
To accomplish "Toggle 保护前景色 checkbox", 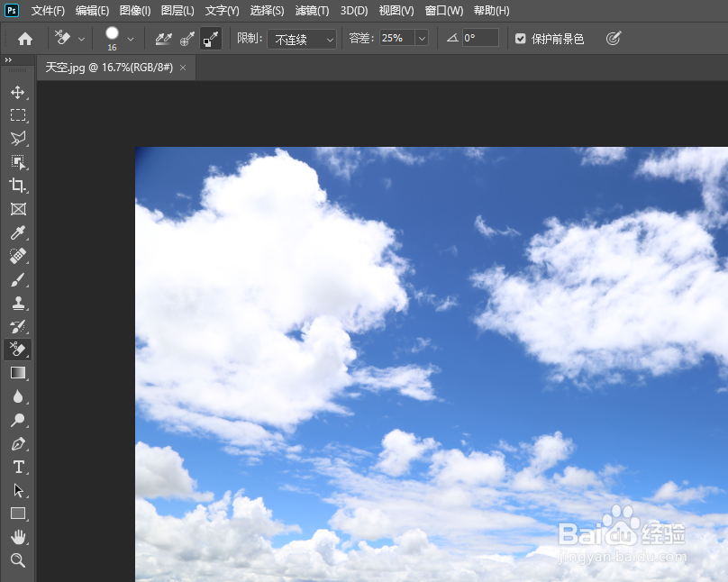I will (520, 39).
